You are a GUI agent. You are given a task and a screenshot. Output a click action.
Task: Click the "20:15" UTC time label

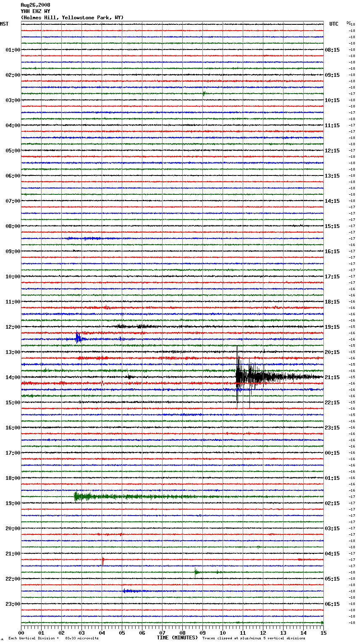332,352
